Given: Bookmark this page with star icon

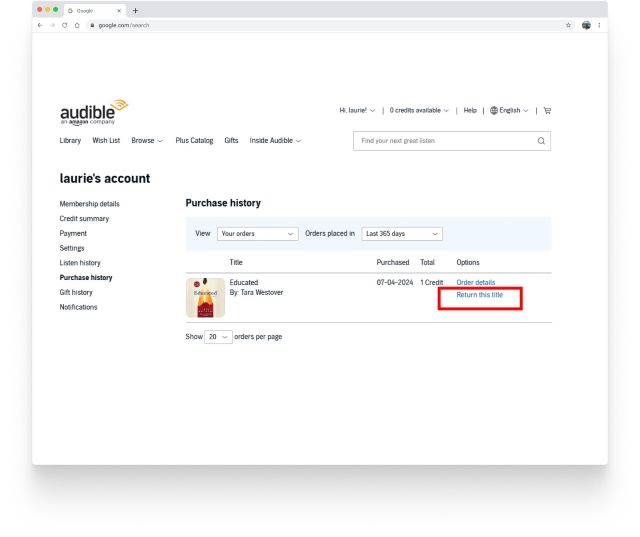Looking at the screenshot, I should pyautogui.click(x=568, y=25).
